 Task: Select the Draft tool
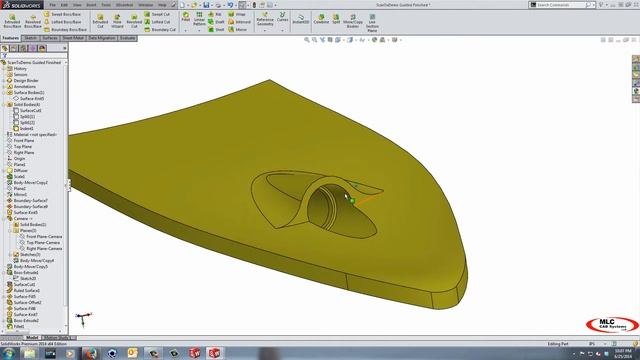coord(216,22)
